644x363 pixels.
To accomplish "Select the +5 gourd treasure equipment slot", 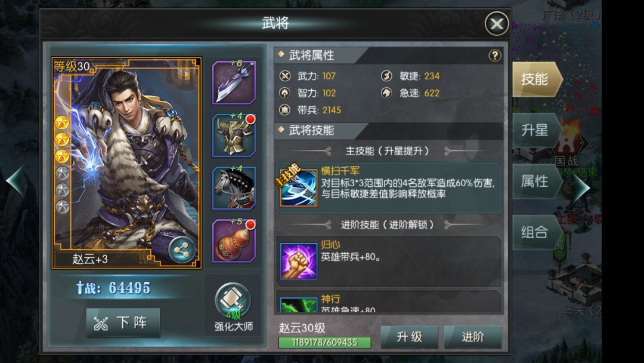I will pos(234,241).
